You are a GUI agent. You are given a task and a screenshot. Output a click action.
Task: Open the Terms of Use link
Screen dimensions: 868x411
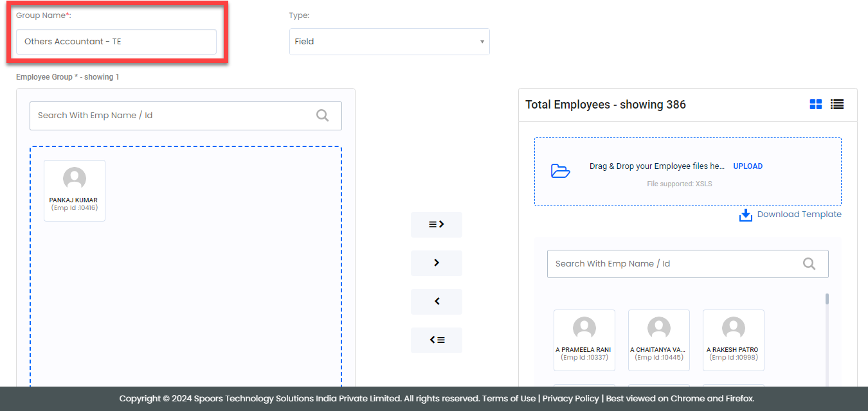pos(509,398)
